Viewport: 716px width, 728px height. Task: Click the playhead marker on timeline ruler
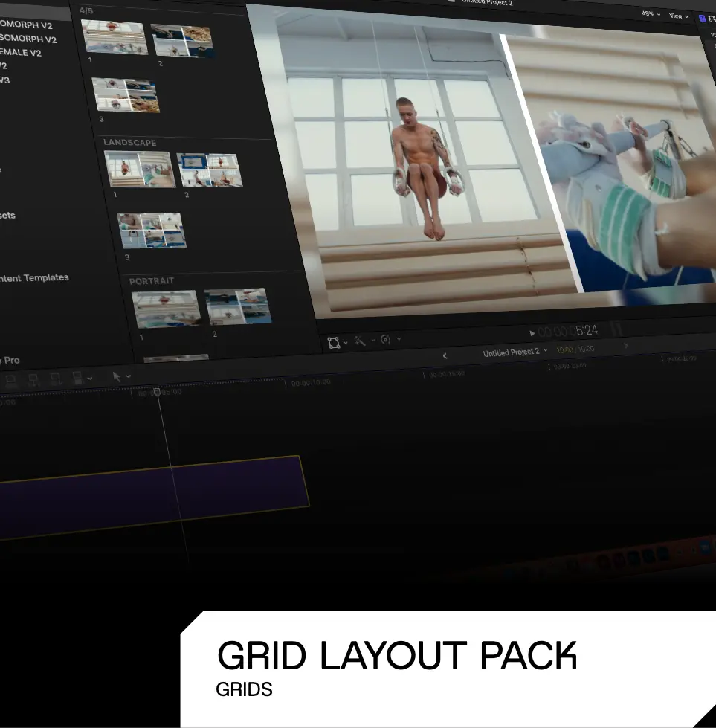click(156, 392)
